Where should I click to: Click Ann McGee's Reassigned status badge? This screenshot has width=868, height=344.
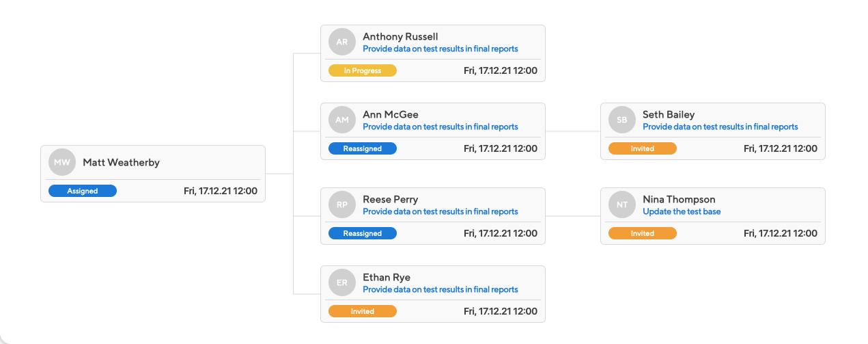pos(363,148)
